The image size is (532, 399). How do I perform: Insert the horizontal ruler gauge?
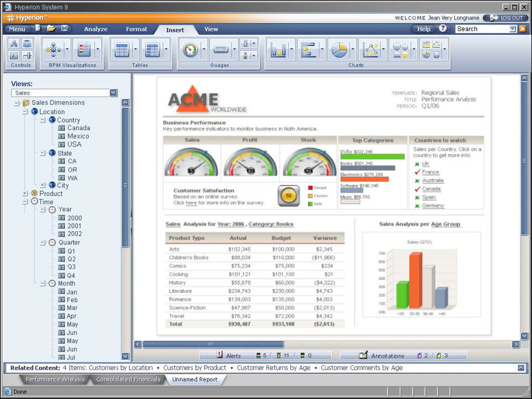click(221, 50)
